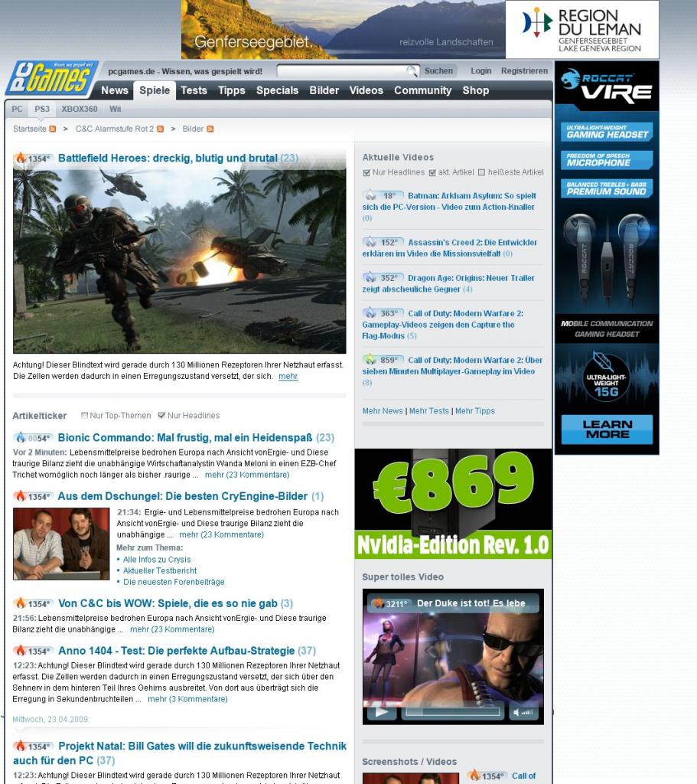
Task: Click the video volume speaker icon
Action: click(516, 713)
